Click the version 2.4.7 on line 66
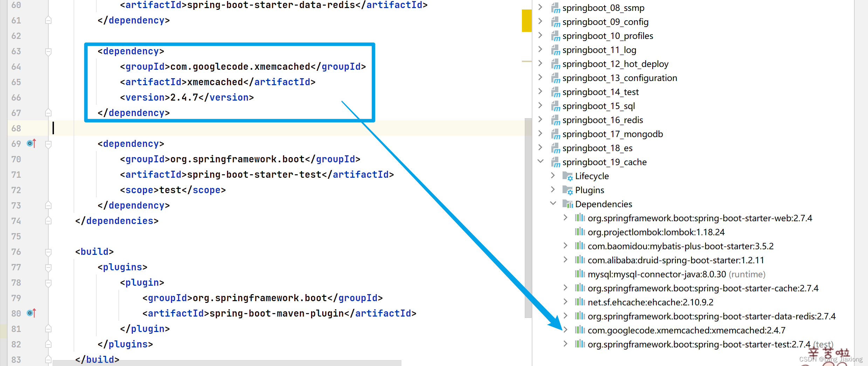 tap(184, 97)
